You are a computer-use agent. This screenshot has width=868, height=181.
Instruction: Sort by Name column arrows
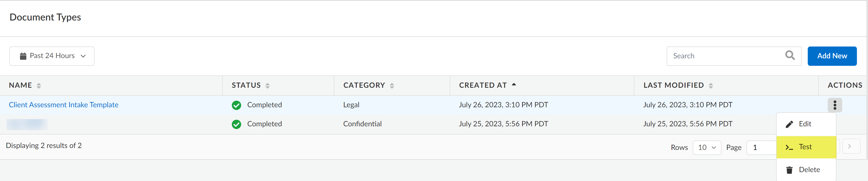point(39,86)
